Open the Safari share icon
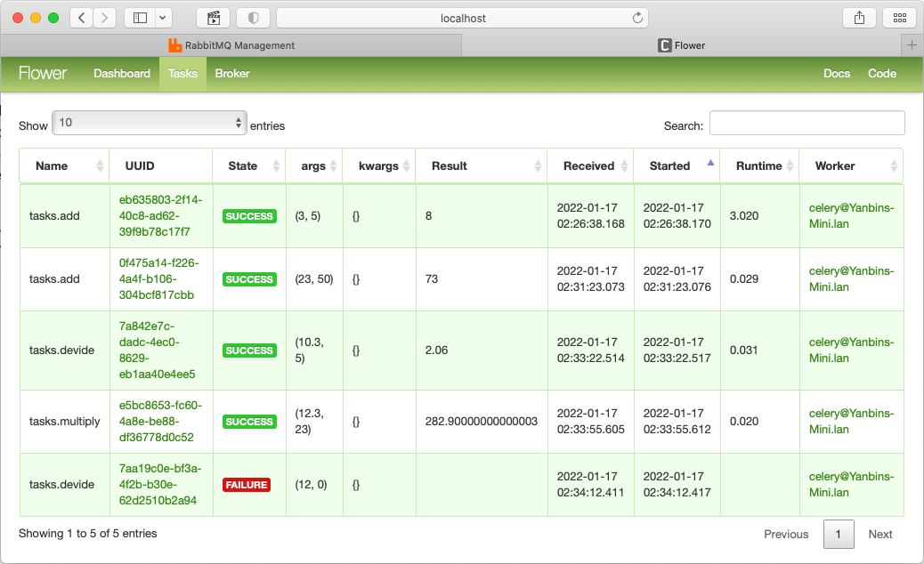924x564 pixels. pos(859,18)
